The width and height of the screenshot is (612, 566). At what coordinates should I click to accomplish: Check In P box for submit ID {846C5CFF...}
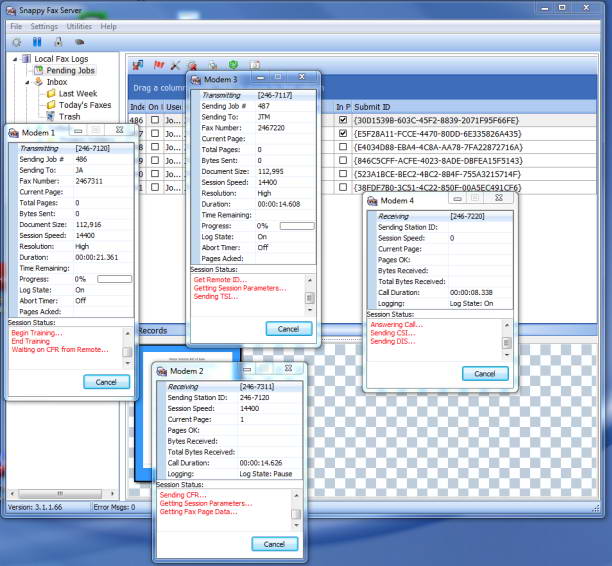tap(343, 160)
